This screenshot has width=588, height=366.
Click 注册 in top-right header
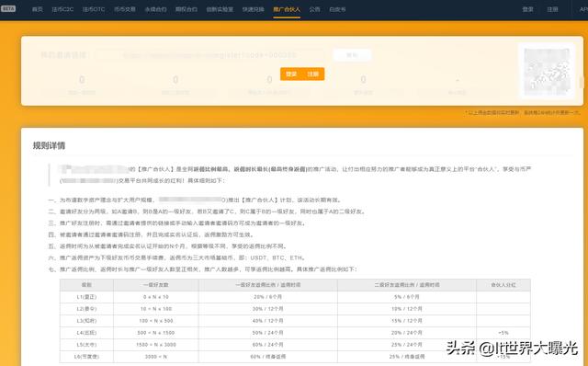553,9
